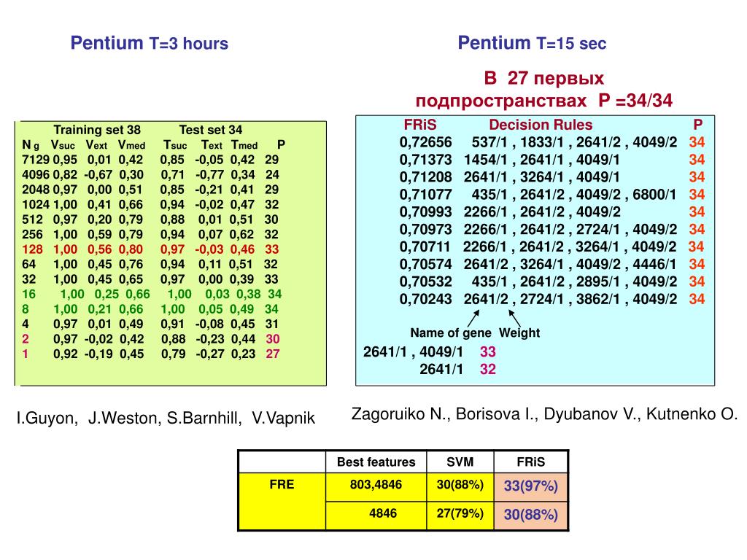
Task: Select the Ng value 4096
Action: 36,174
